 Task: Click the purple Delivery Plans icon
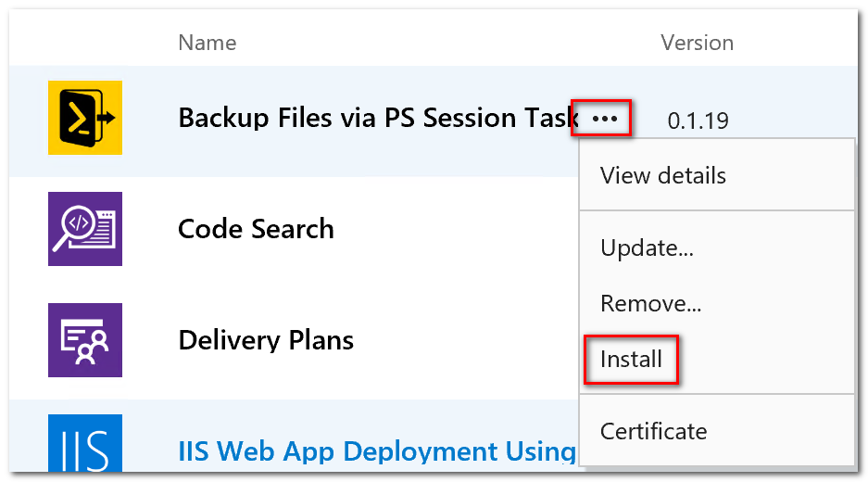pos(85,340)
